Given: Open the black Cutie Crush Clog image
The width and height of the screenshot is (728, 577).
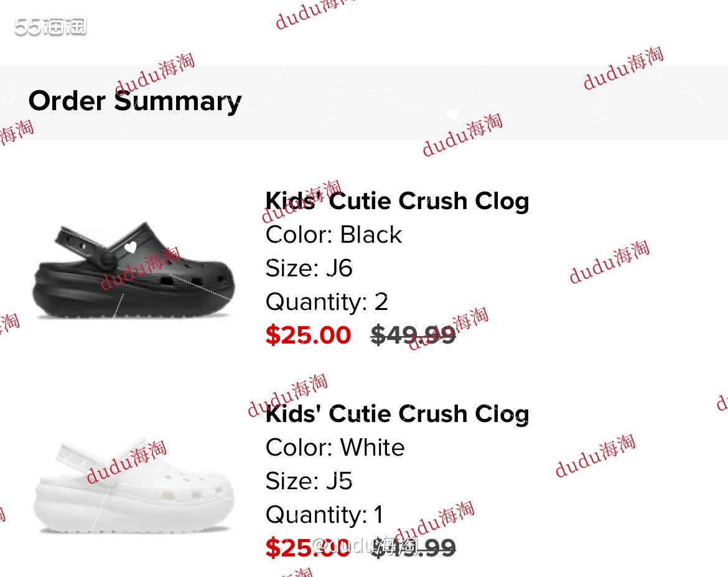Looking at the screenshot, I should click(x=133, y=271).
